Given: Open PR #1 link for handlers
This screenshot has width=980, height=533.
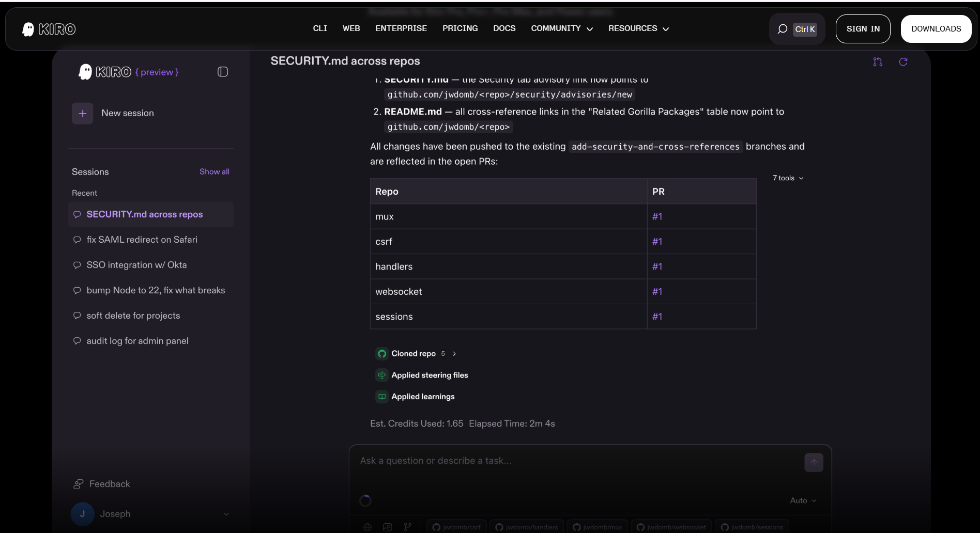Looking at the screenshot, I should click(x=657, y=266).
